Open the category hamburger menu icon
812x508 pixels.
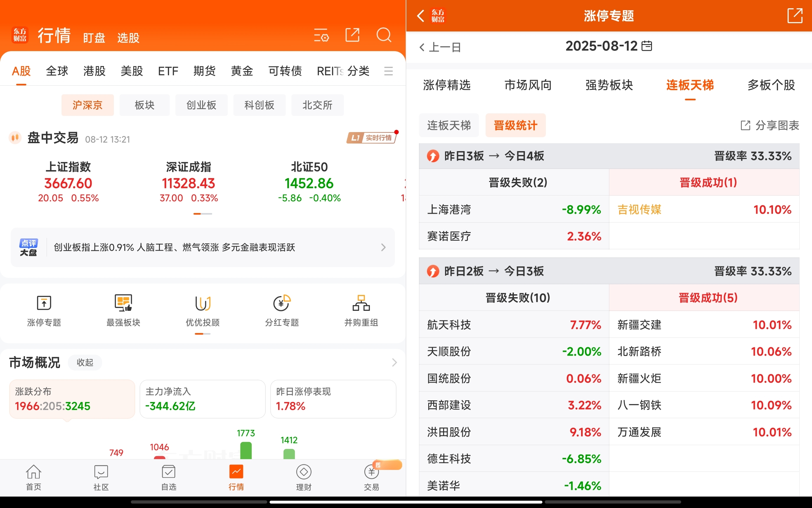pyautogui.click(x=389, y=71)
